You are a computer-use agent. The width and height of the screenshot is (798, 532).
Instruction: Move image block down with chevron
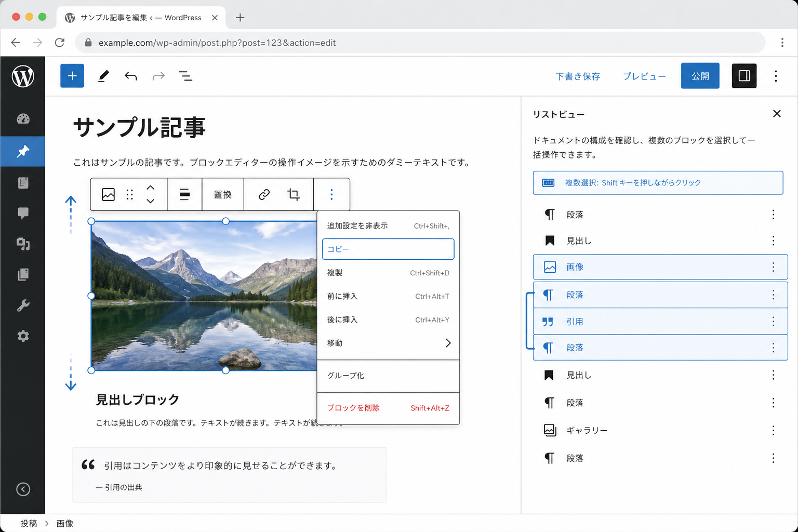click(150, 201)
